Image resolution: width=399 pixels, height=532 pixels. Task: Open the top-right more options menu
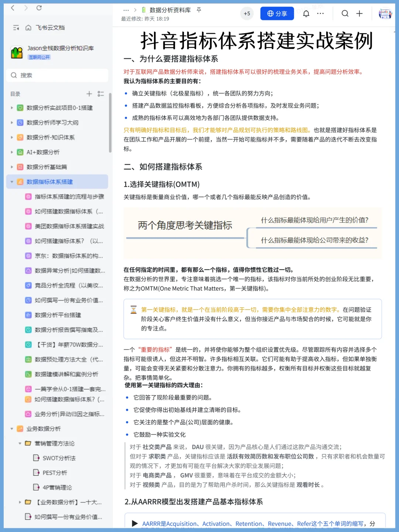(x=320, y=14)
